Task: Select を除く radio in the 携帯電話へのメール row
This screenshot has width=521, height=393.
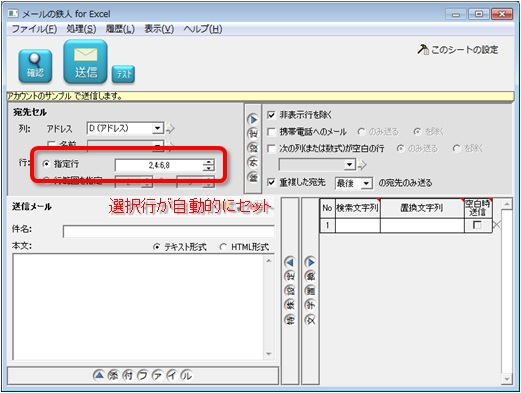Action: click(x=417, y=132)
